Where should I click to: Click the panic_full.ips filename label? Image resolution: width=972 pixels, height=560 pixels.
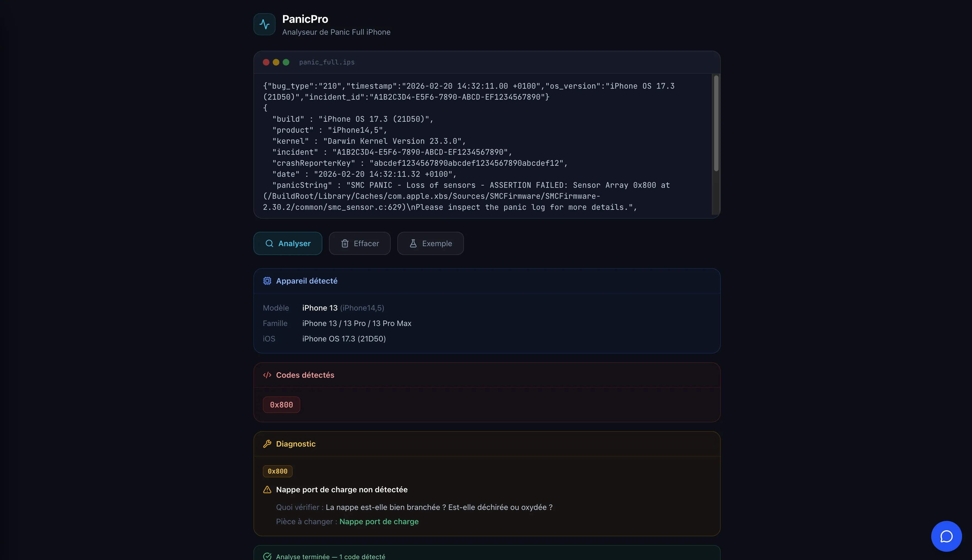point(327,62)
